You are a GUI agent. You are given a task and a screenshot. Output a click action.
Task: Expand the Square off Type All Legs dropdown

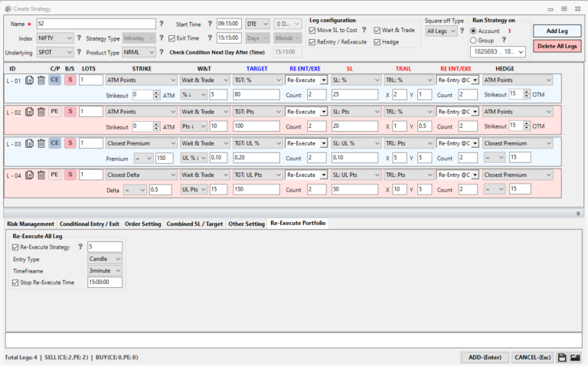coord(441,31)
